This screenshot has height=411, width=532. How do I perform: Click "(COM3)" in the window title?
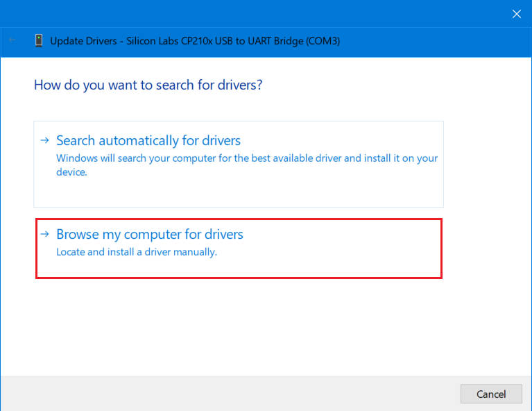[x=322, y=41]
